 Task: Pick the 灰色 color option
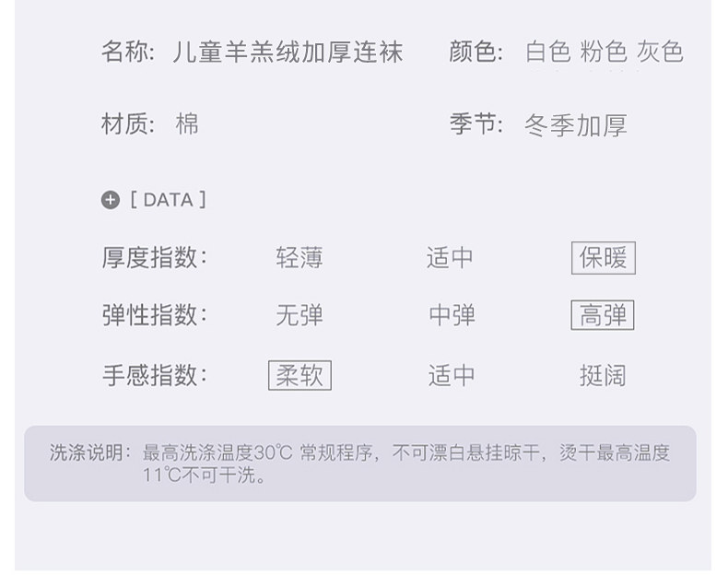(x=660, y=53)
